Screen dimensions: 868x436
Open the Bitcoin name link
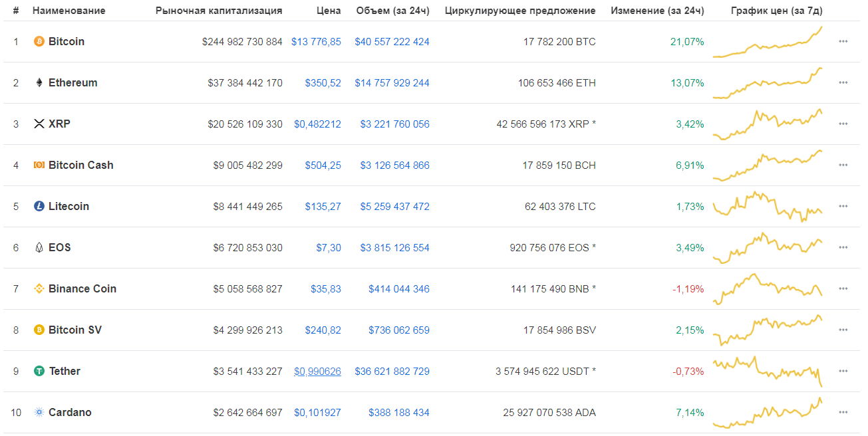[x=67, y=41]
